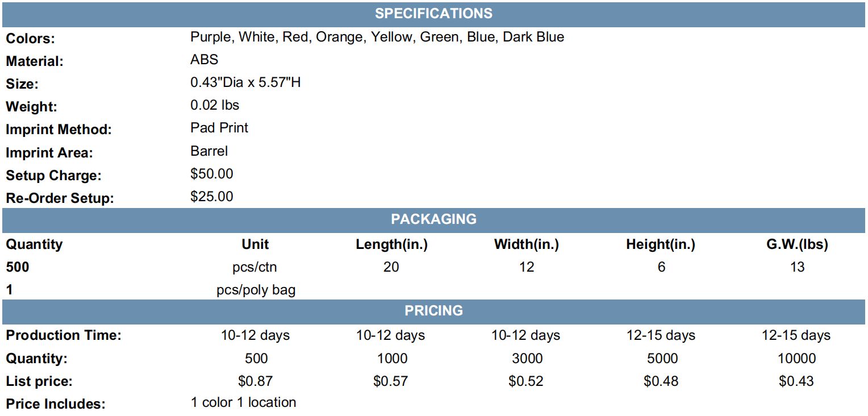Click the $0.87 list price

click(256, 381)
